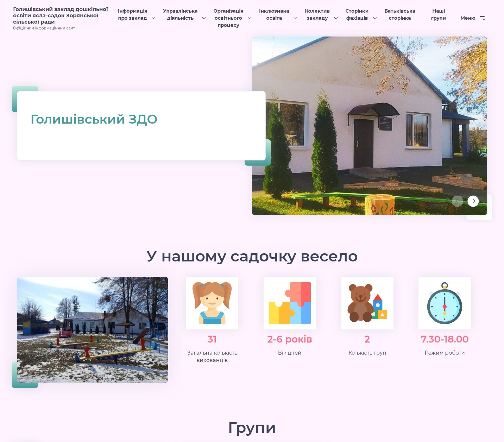Click the colorful puzzle pieces icon
504x442 pixels.
pyautogui.click(x=290, y=303)
